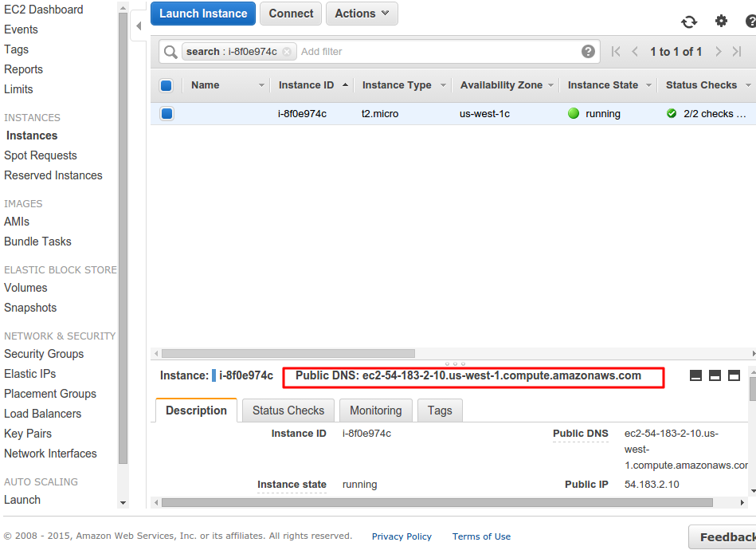Open Snapshots in the sidebar
Image resolution: width=756 pixels, height=550 pixels.
click(30, 308)
